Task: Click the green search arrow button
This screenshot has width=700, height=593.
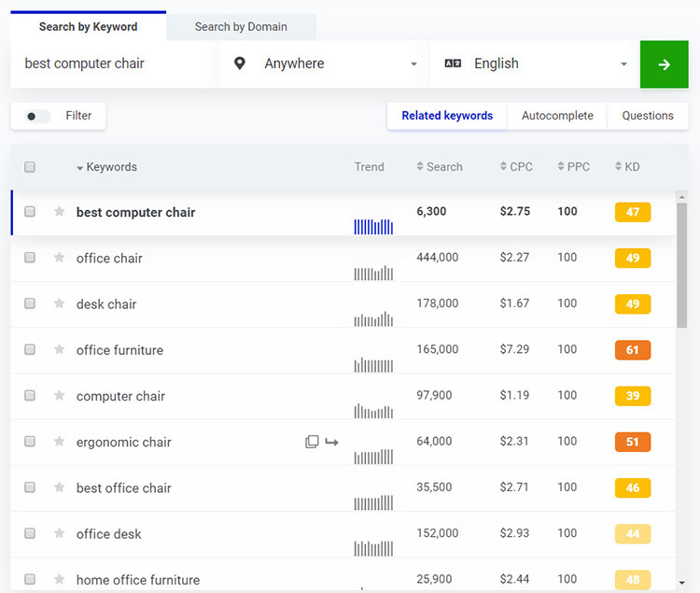Action: (664, 64)
